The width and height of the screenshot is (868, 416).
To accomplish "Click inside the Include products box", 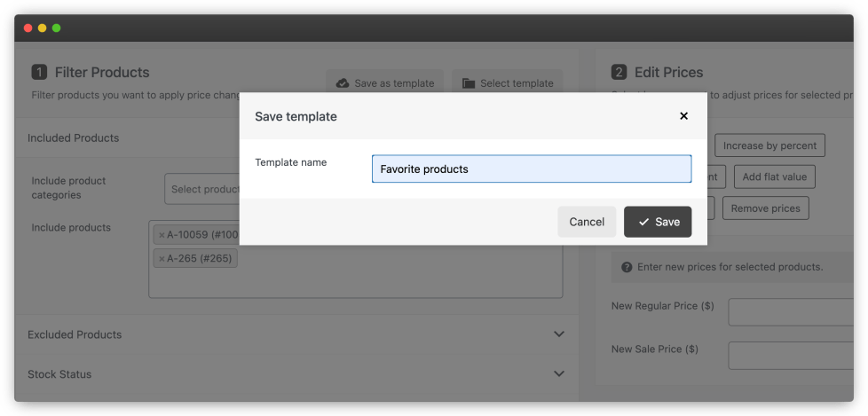I will click(355, 281).
